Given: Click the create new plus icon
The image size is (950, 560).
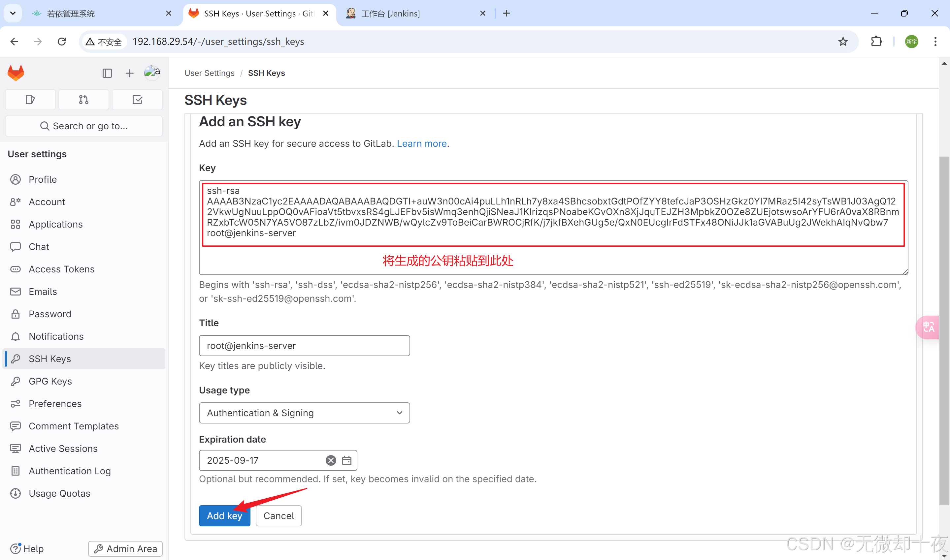Looking at the screenshot, I should click(129, 73).
